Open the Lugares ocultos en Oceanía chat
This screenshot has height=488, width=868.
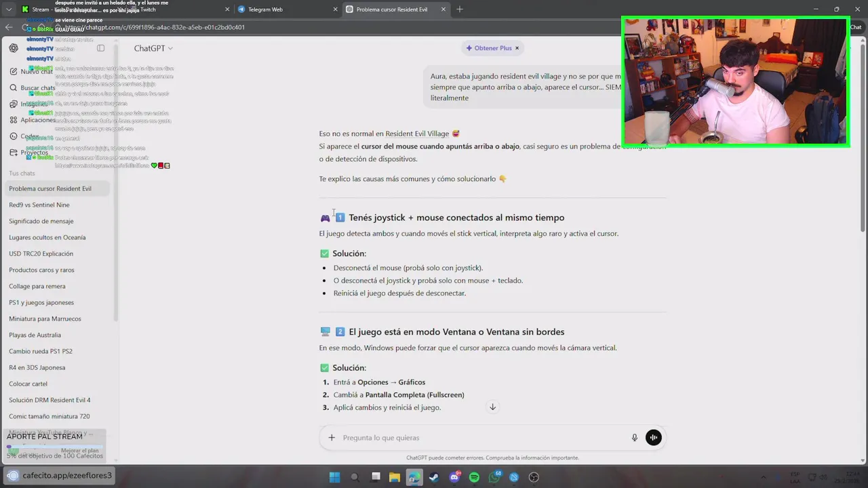[47, 237]
